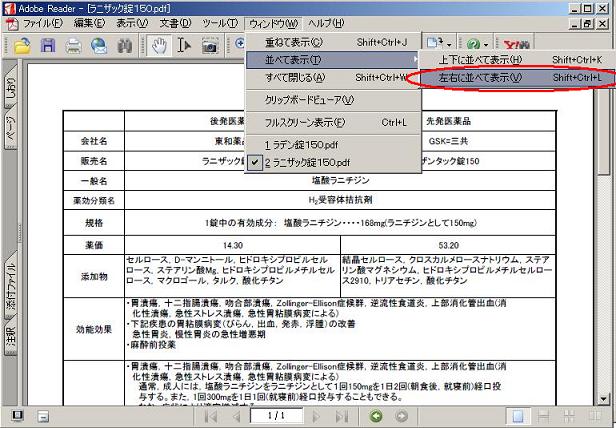The height and width of the screenshot is (428, 616).
Task: Click the Print icon in toolbar
Action: [74, 45]
